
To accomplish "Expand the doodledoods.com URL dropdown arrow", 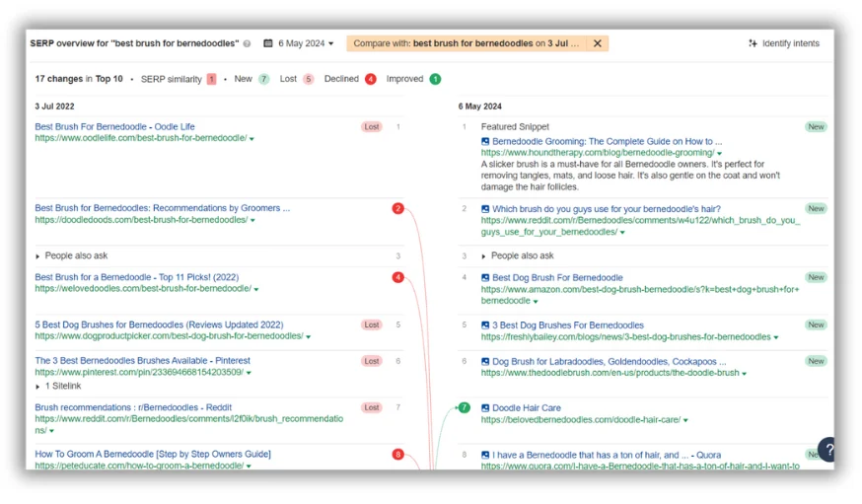I will pos(252,220).
